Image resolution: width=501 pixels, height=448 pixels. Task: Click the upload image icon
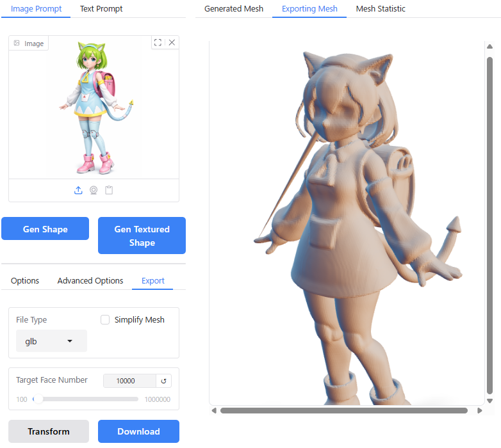click(x=78, y=190)
